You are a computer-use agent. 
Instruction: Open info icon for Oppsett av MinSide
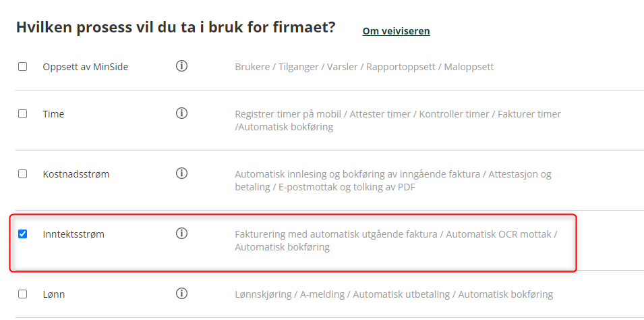(x=181, y=65)
